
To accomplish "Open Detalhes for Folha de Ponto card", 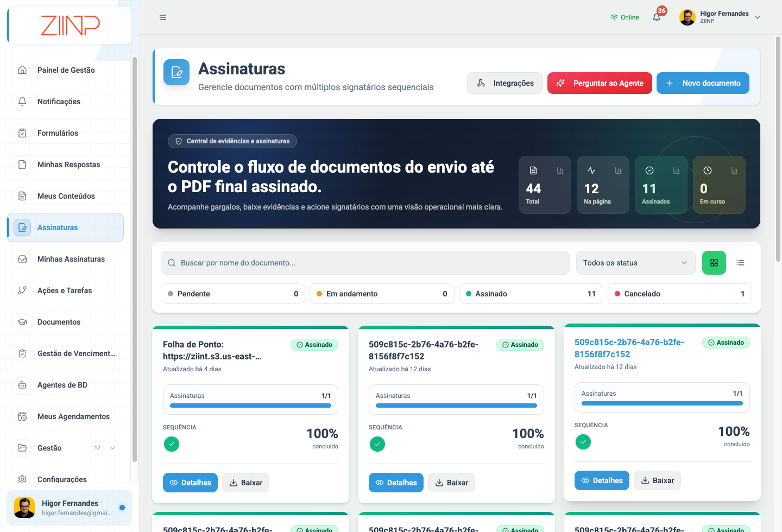I will tap(190, 483).
